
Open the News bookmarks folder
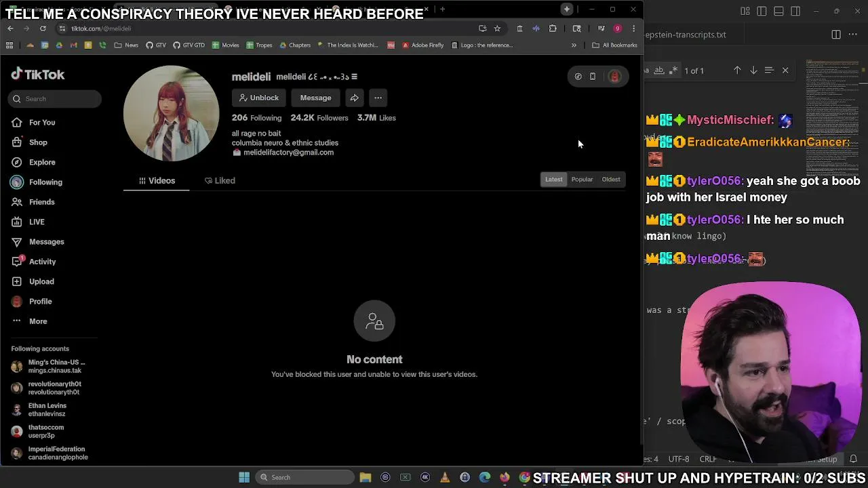127,45
